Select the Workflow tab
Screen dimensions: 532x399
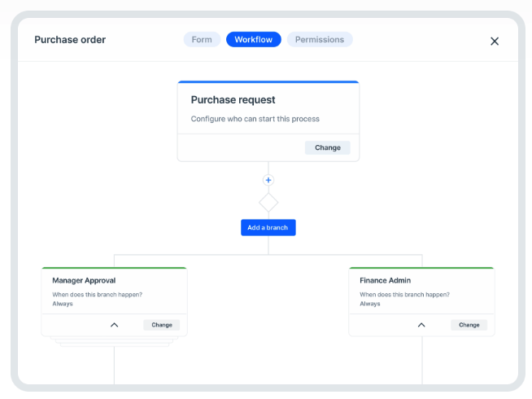[x=254, y=39]
